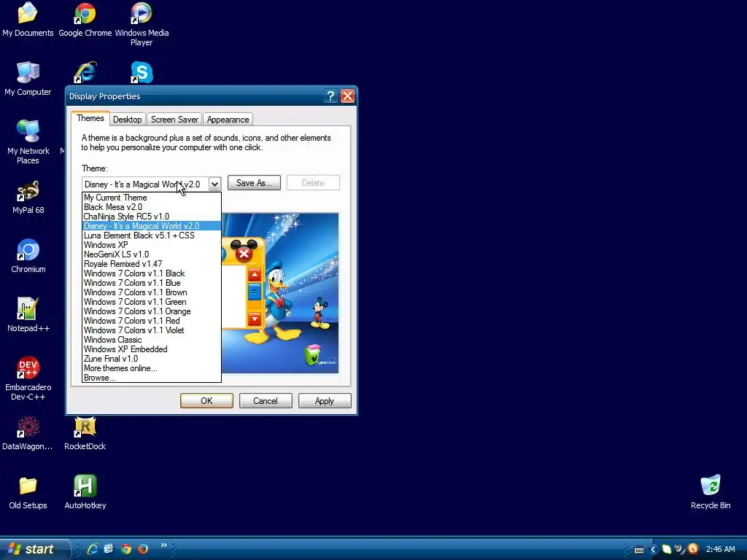The height and width of the screenshot is (560, 747).
Task: Select the RocketDock desktop shortcut
Action: click(85, 433)
